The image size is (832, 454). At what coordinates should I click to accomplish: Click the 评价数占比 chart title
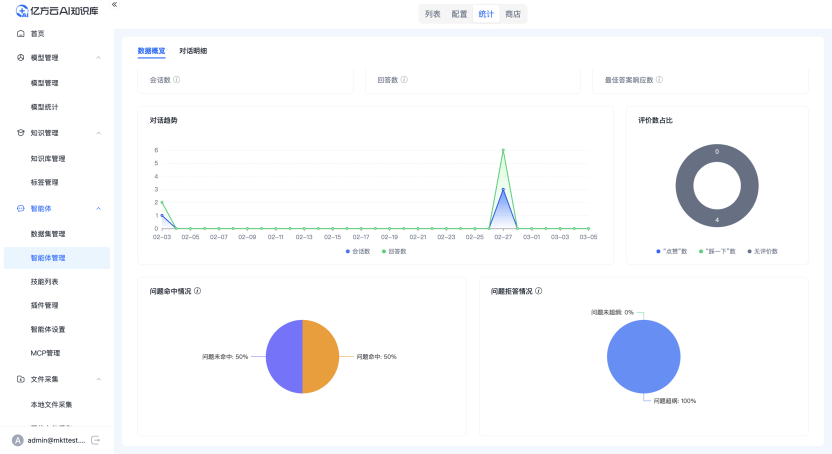pos(655,120)
